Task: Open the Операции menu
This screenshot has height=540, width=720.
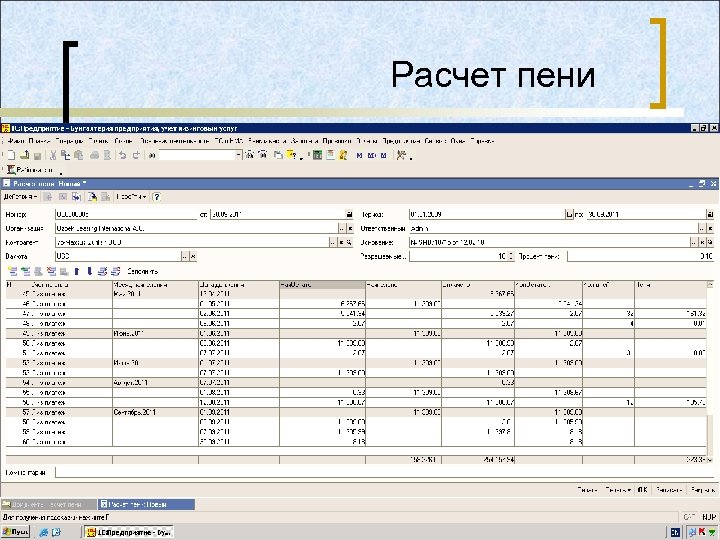Action: [69, 141]
